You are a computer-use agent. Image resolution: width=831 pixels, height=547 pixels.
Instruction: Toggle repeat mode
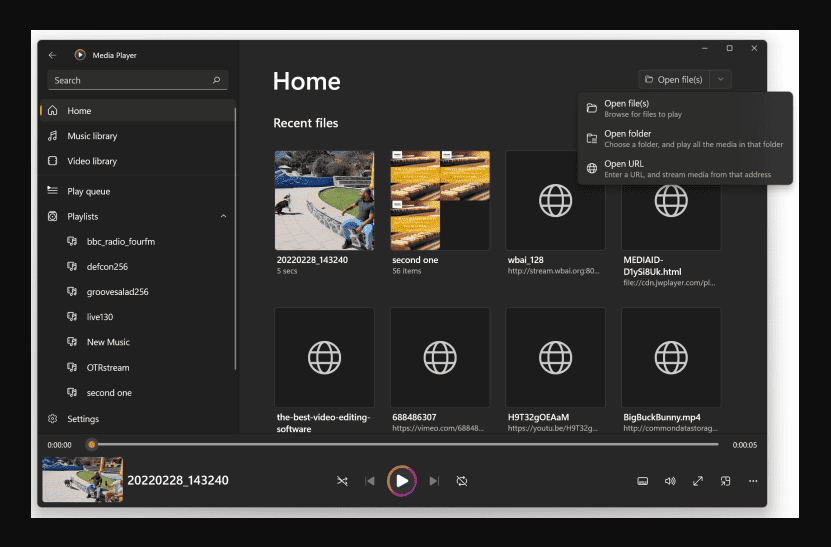point(462,481)
